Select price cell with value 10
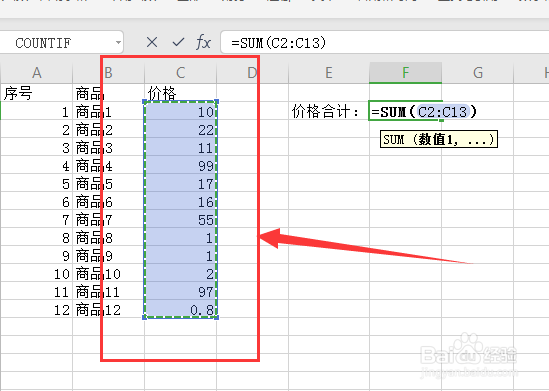 point(180,111)
